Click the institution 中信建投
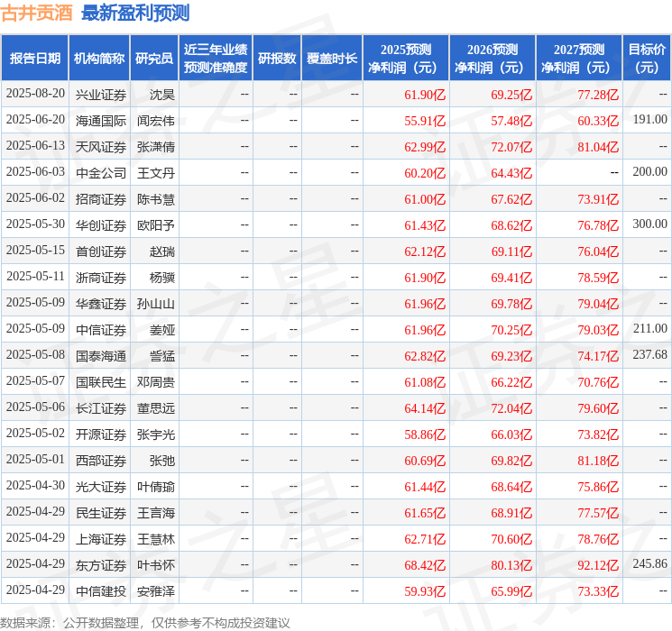The width and height of the screenshot is (672, 631). click(x=101, y=591)
